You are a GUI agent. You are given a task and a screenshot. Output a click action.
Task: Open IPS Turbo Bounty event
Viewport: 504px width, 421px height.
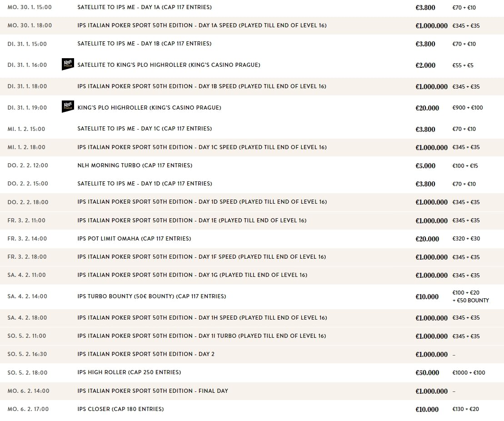point(151,296)
